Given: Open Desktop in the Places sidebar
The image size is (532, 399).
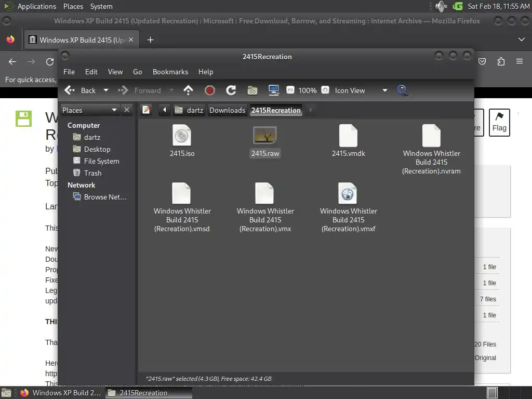Looking at the screenshot, I should coord(91,149).
